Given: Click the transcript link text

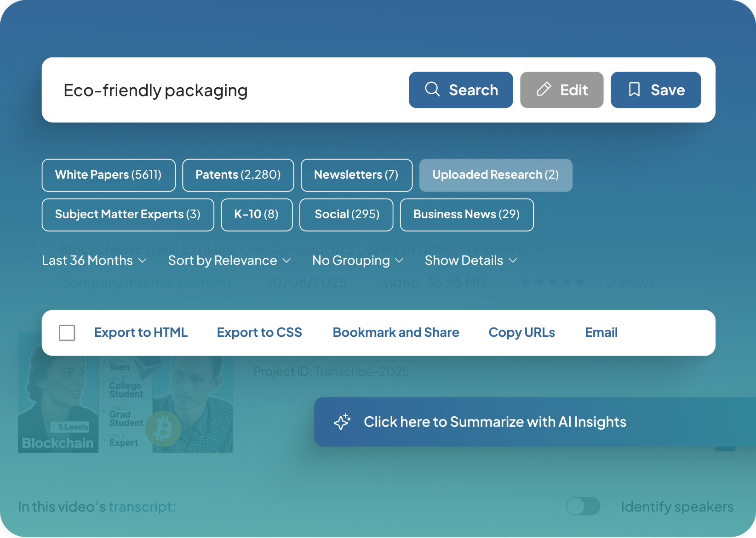Looking at the screenshot, I should pyautogui.click(x=142, y=507).
